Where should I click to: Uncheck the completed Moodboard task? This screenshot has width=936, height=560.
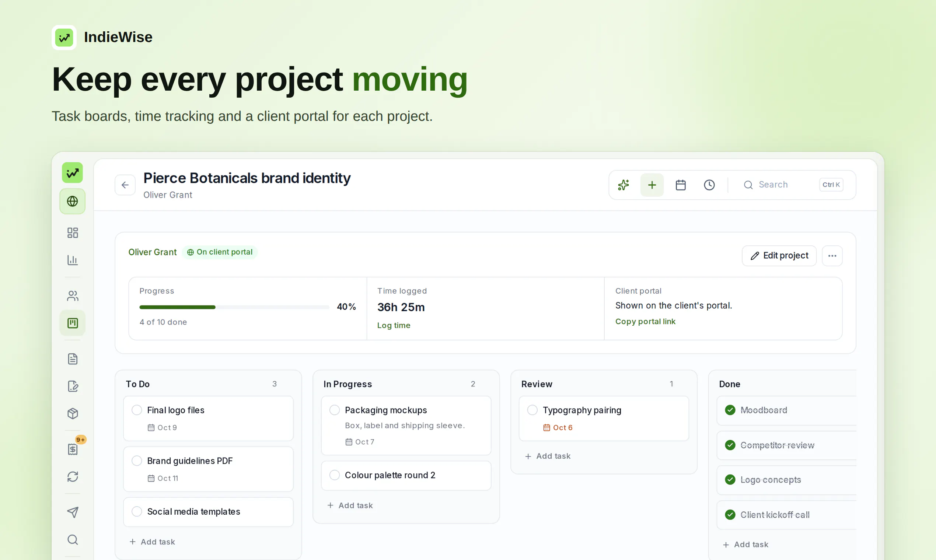pyautogui.click(x=730, y=410)
